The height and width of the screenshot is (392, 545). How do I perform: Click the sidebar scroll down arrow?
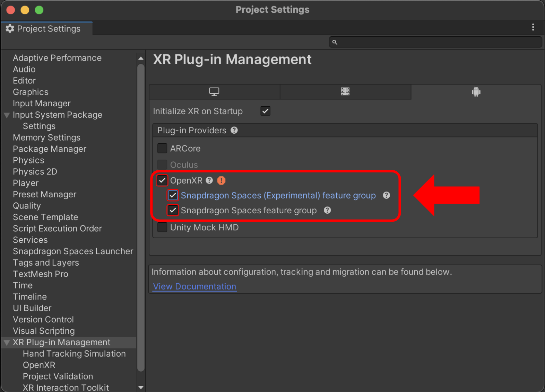[141, 387]
